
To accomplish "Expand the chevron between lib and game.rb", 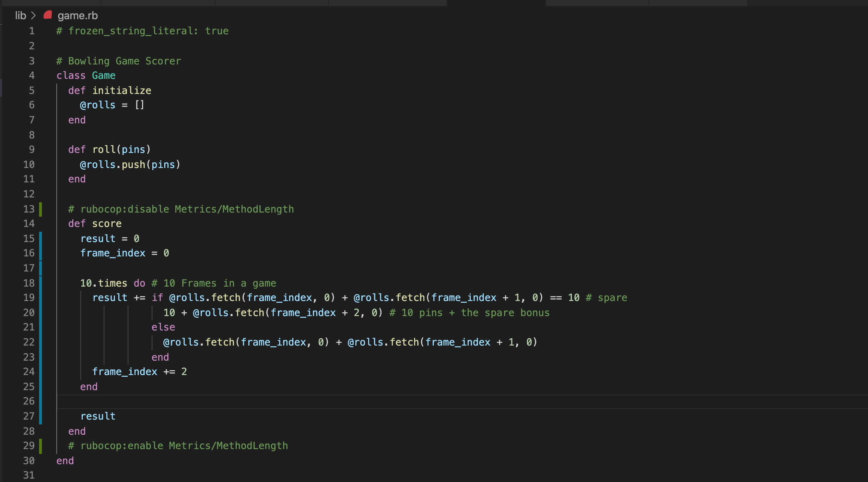I will (x=33, y=15).
